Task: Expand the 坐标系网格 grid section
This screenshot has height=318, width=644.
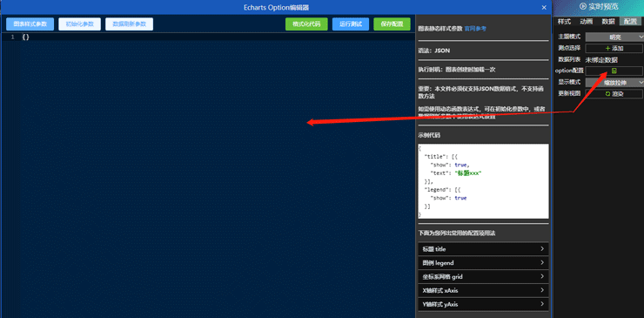Action: click(483, 276)
